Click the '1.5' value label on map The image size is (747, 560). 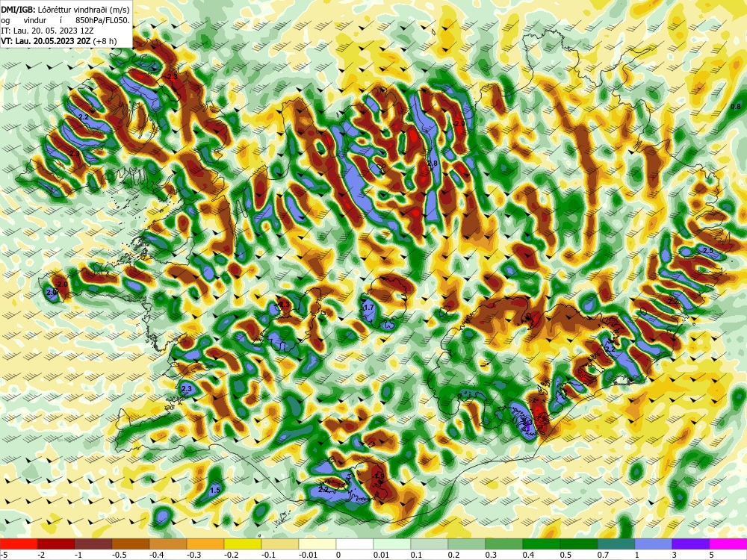point(215,490)
